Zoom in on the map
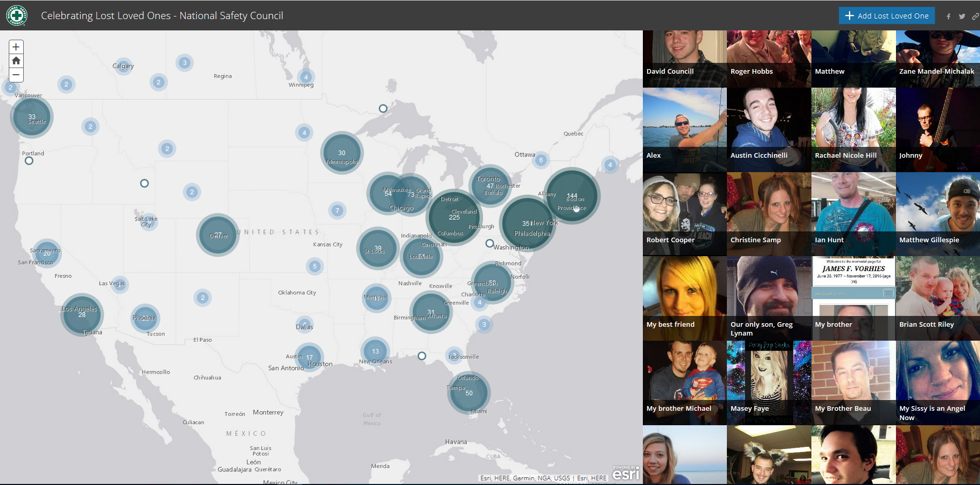The image size is (980, 485). coord(16,47)
